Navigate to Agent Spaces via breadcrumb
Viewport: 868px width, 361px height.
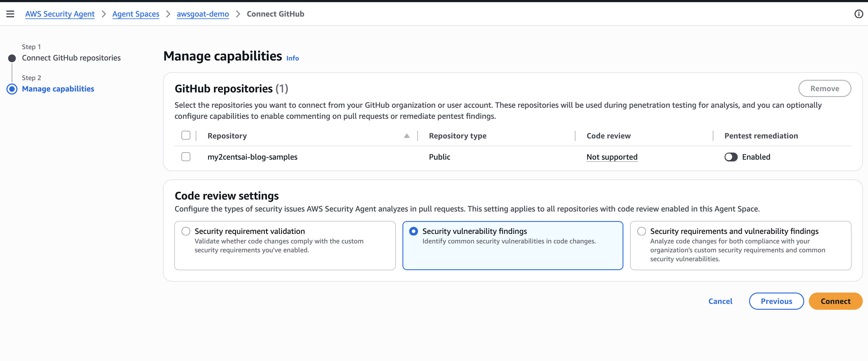136,14
